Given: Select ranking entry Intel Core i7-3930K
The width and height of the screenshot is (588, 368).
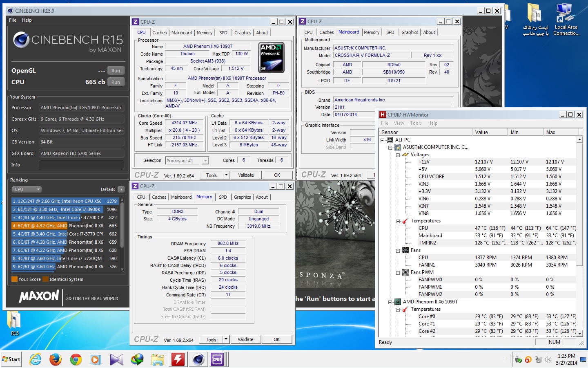Looking at the screenshot, I should point(65,209).
